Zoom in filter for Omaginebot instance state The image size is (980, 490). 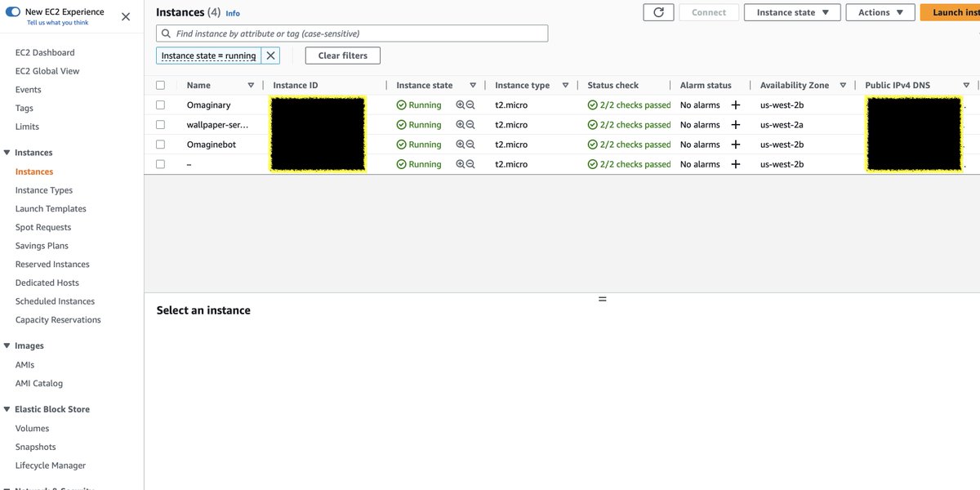(461, 145)
